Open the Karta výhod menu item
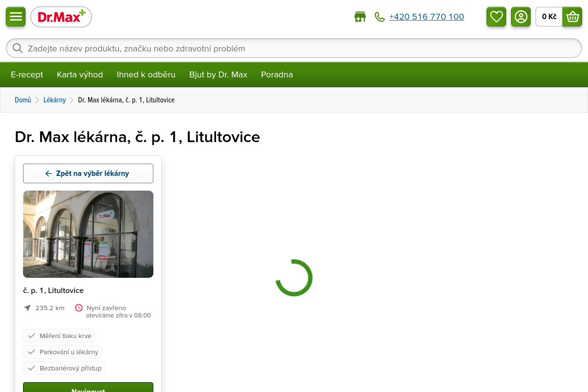Image resolution: width=588 pixels, height=392 pixels. [80, 74]
